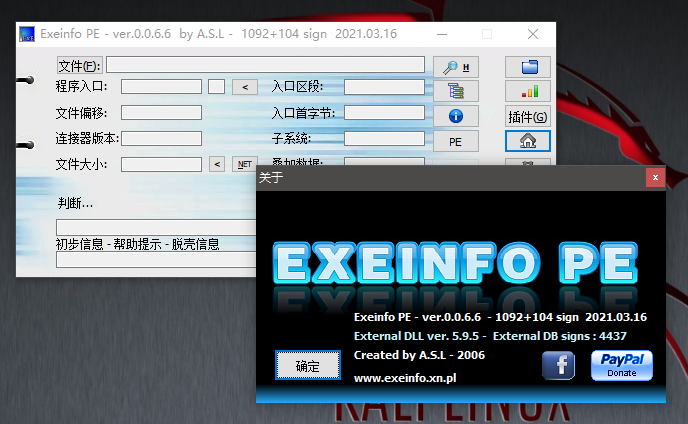Click the < button beside 文件大小

tap(217, 164)
